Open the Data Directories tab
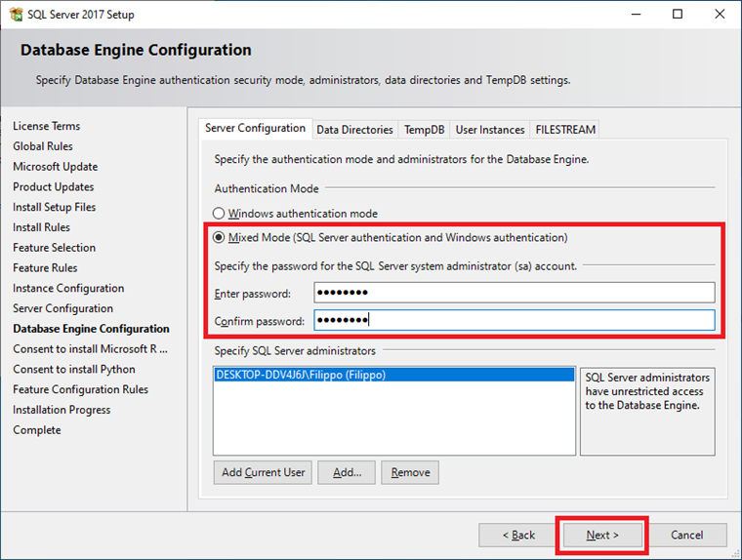Image resolution: width=742 pixels, height=560 pixels. (355, 130)
